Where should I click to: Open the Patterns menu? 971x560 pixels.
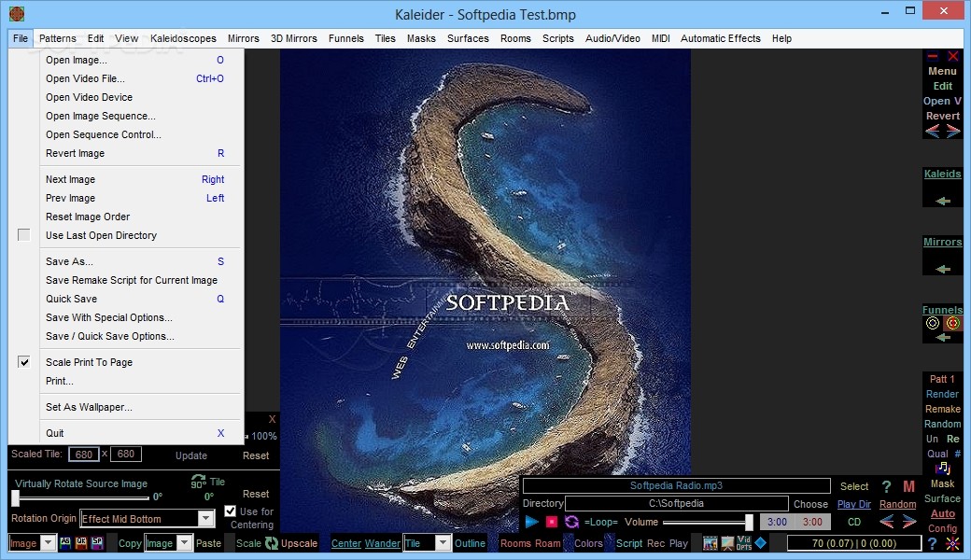pos(58,38)
